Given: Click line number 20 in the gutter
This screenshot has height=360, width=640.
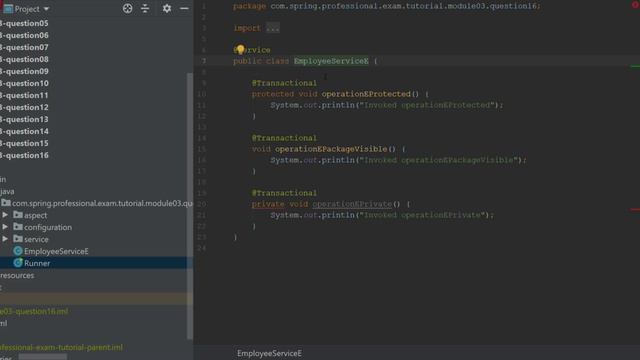Looking at the screenshot, I should pos(202,204).
